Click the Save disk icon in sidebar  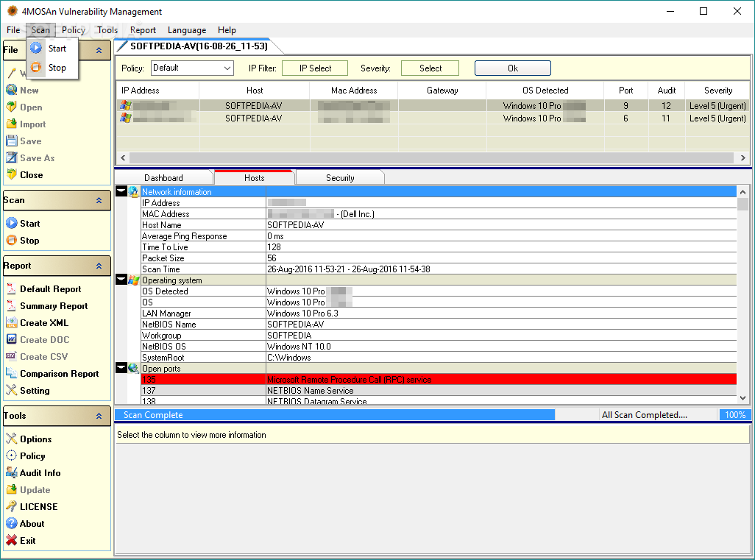click(x=12, y=141)
